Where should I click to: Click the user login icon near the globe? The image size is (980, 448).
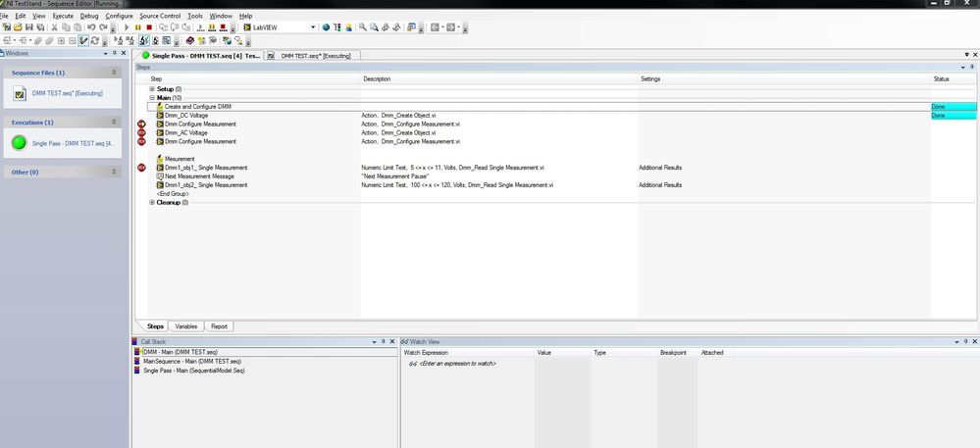click(x=349, y=27)
